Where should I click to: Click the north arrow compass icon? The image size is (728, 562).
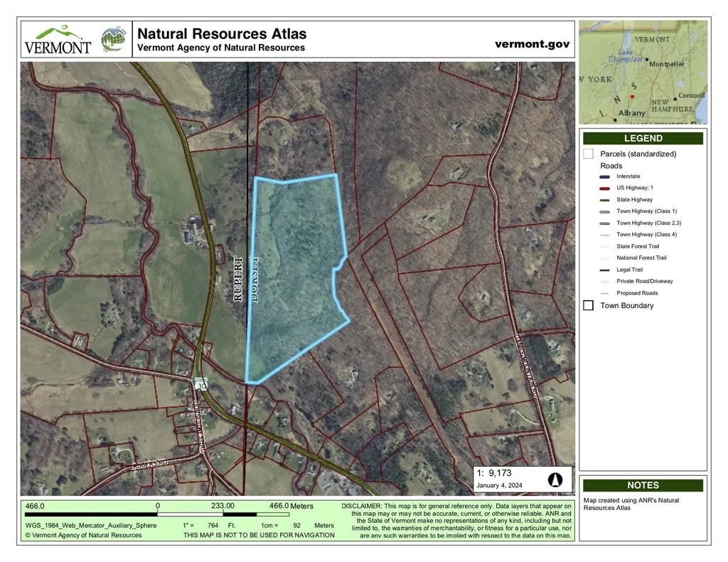pos(556,479)
